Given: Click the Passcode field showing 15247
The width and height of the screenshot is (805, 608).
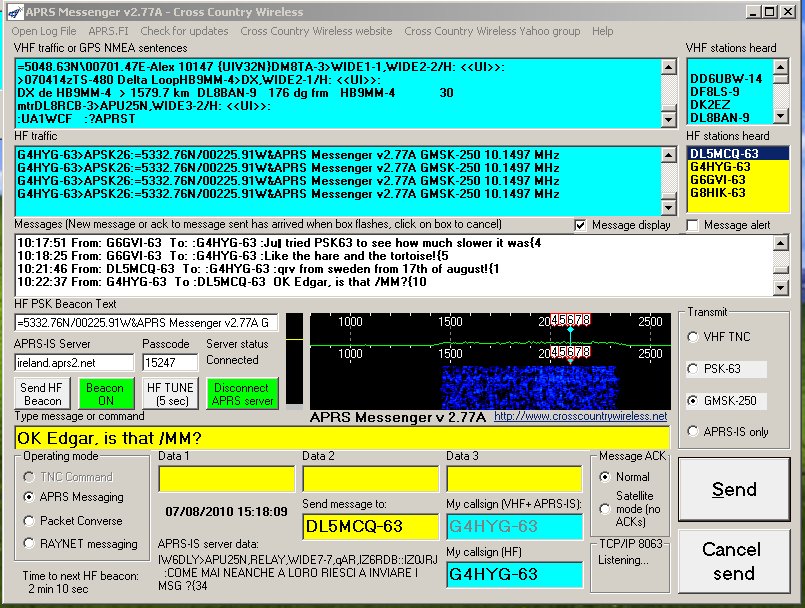Looking at the screenshot, I should point(170,363).
